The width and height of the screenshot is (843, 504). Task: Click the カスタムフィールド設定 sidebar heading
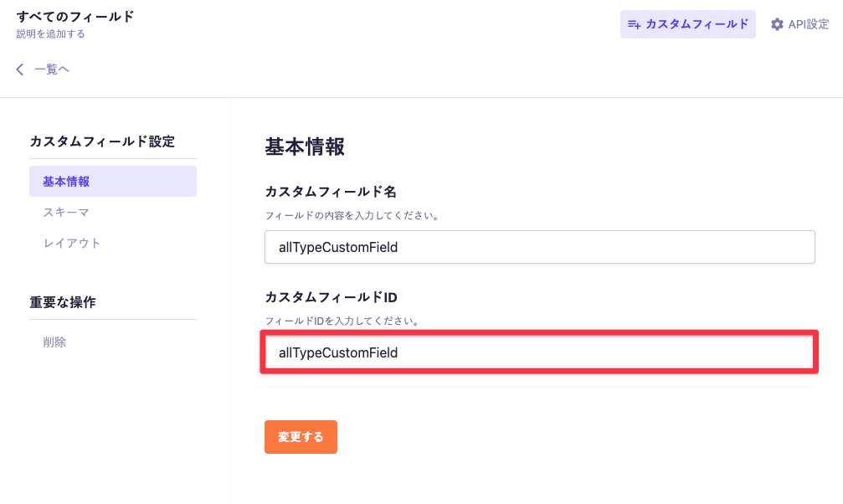click(102, 141)
